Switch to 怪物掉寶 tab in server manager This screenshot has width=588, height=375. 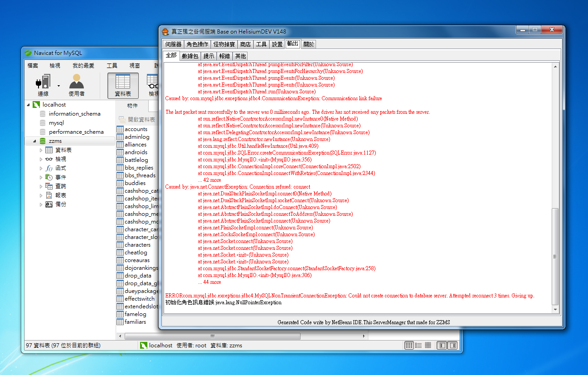click(x=225, y=44)
